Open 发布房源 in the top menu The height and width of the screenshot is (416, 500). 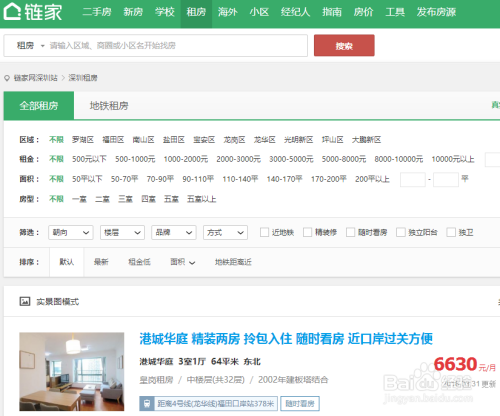[436, 12]
